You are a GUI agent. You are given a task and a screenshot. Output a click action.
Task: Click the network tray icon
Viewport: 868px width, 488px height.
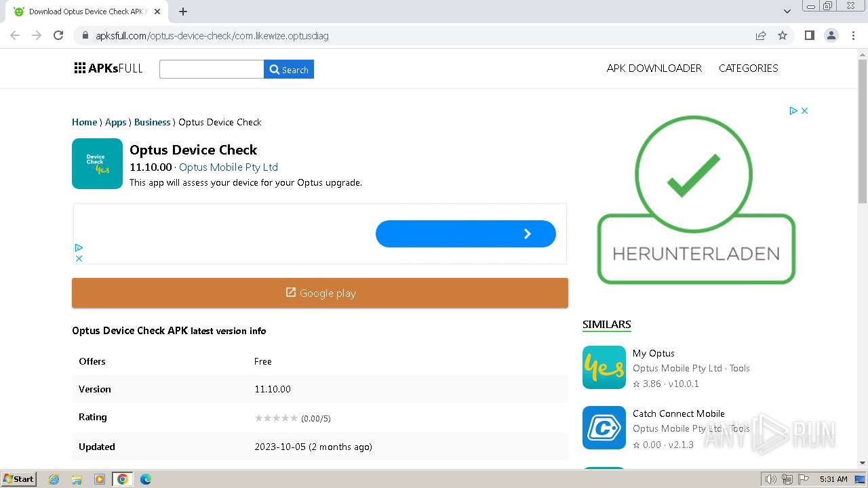(x=787, y=479)
